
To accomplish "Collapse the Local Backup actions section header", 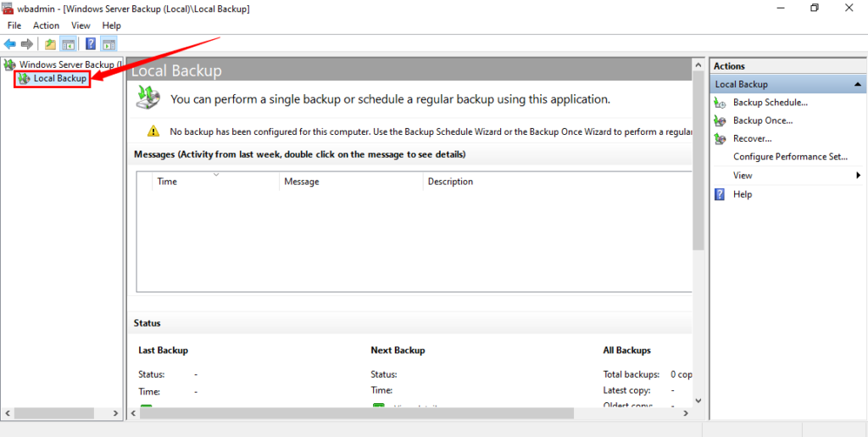I will tap(787, 84).
